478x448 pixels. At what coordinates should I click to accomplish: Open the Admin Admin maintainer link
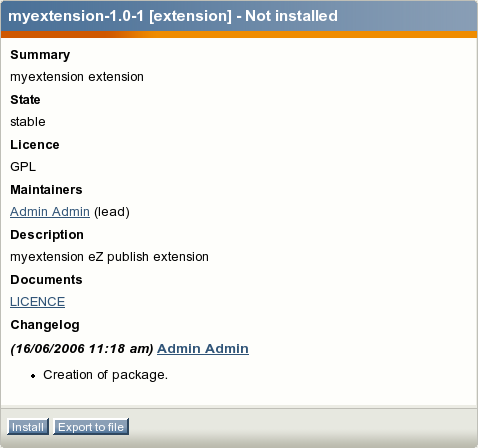[50, 212]
